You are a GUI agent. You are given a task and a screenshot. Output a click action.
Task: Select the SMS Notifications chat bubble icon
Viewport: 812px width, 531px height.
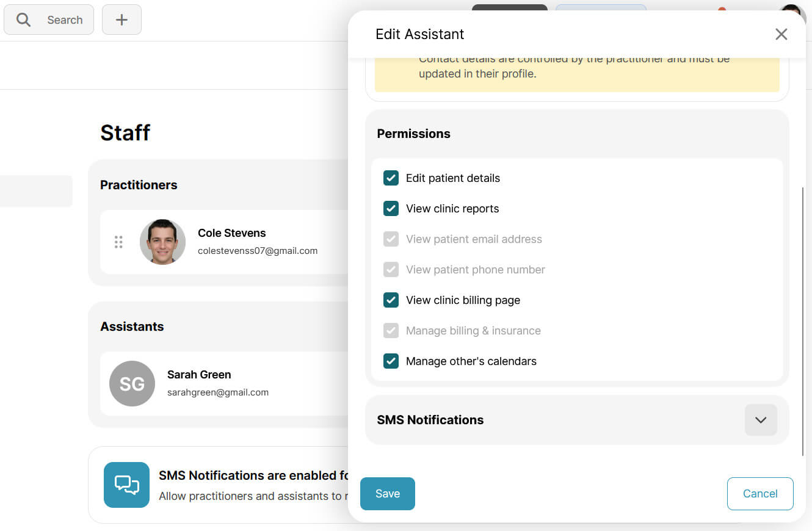pos(126,485)
